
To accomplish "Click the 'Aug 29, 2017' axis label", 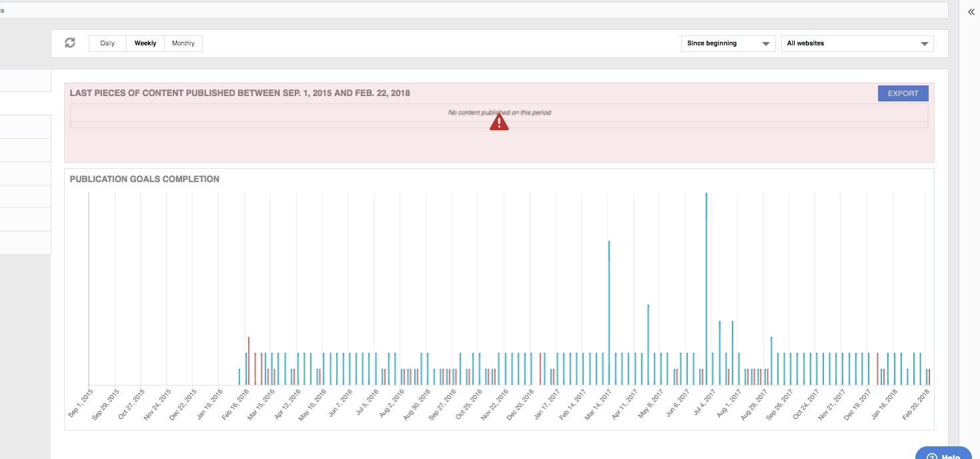I will [754, 404].
